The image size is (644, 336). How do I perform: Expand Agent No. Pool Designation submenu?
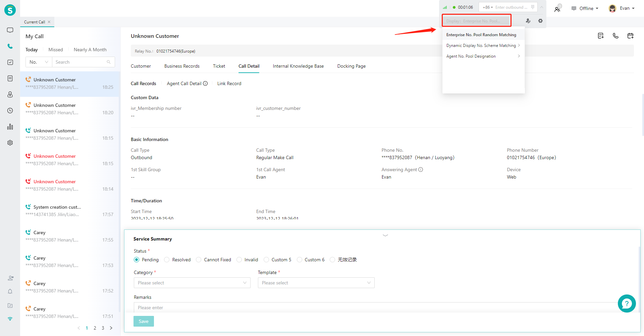pyautogui.click(x=483, y=56)
